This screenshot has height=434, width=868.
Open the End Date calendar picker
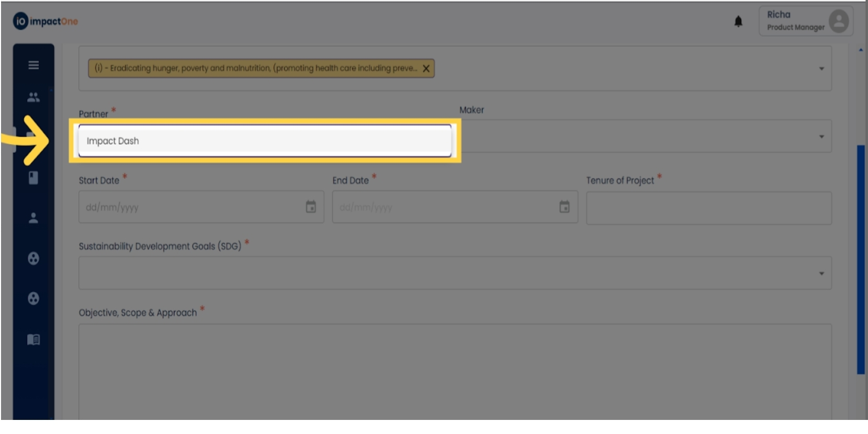pyautogui.click(x=564, y=207)
